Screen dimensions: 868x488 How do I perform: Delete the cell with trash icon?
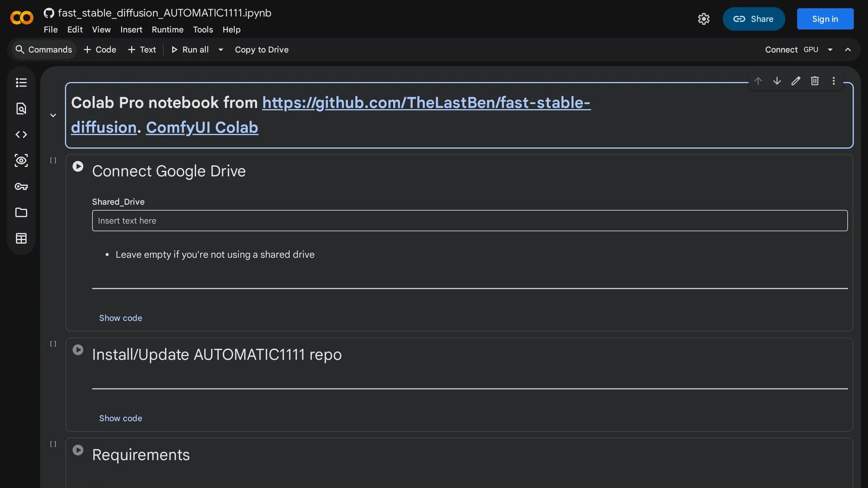pyautogui.click(x=815, y=81)
